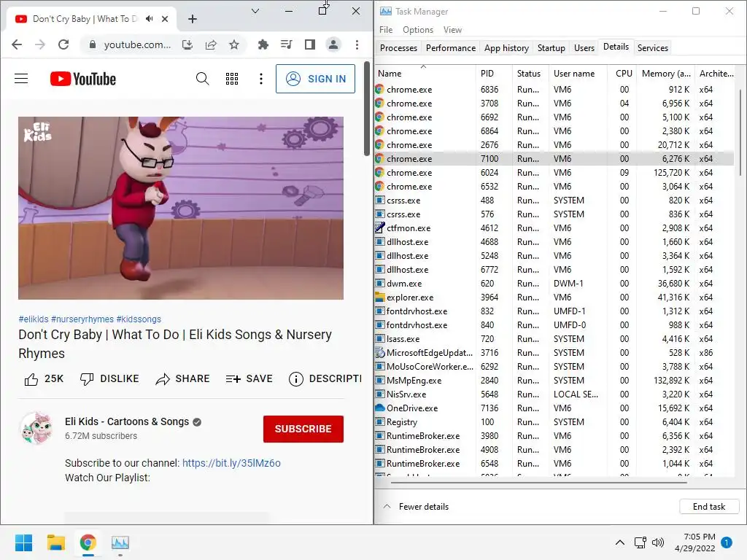The image size is (747, 560).
Task: Bookmark this tab star icon
Action: click(234, 44)
